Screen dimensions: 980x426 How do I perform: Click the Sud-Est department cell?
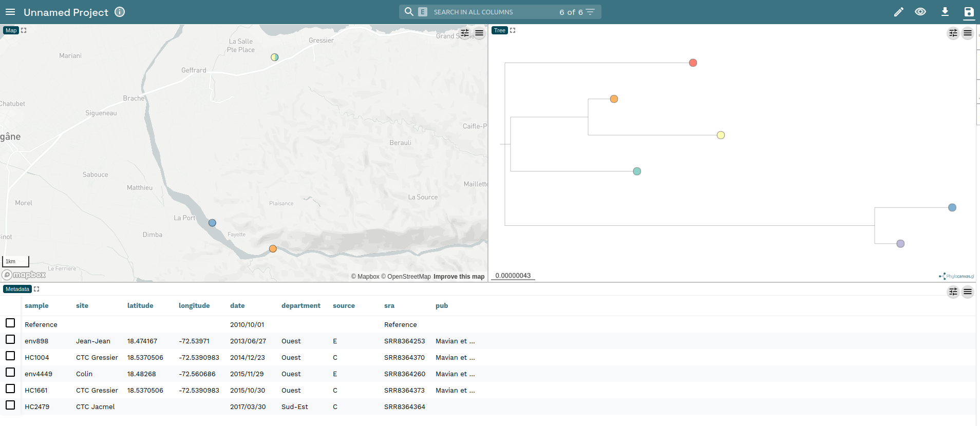(295, 406)
